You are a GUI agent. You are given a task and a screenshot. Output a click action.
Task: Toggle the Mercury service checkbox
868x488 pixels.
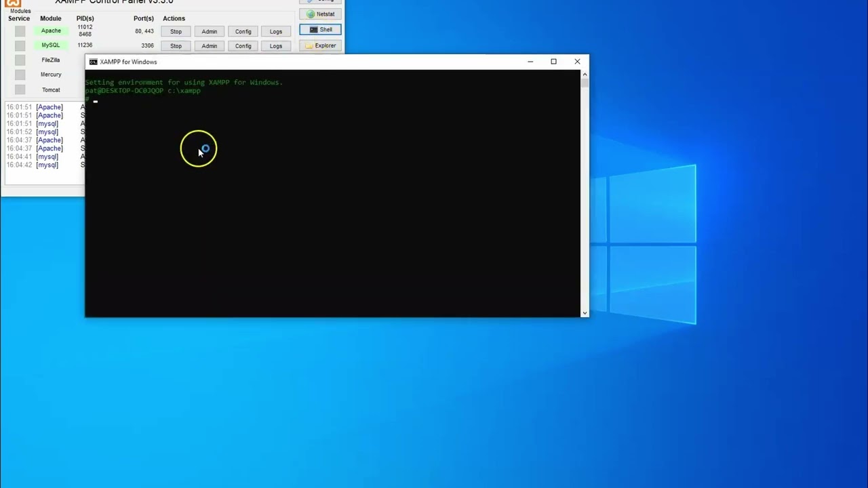(20, 75)
